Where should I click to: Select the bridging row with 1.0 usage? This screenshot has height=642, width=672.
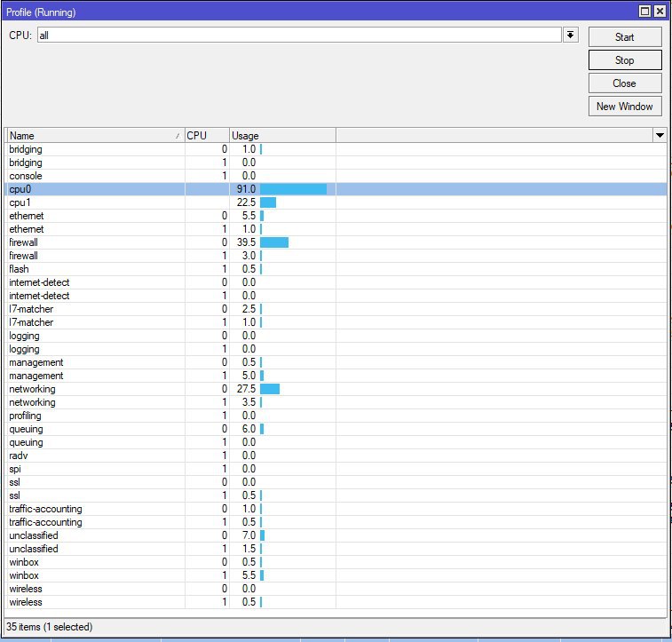(336, 149)
